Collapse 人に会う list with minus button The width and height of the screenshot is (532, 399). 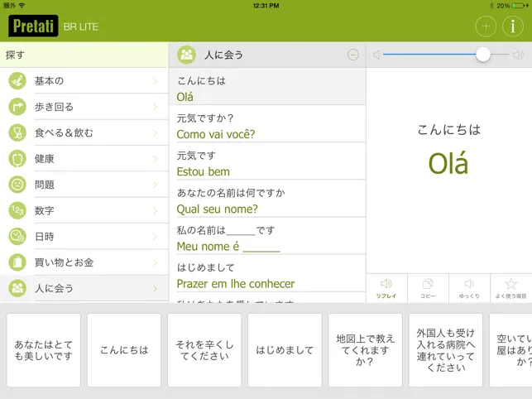353,55
